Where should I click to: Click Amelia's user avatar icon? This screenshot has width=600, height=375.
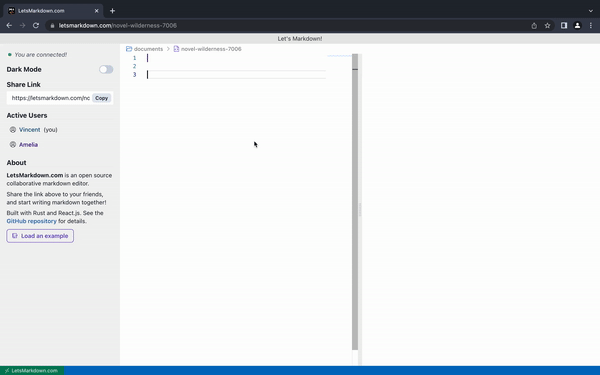click(13, 145)
